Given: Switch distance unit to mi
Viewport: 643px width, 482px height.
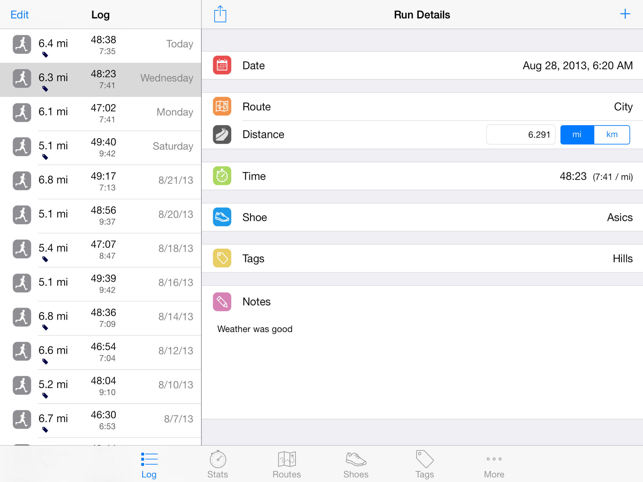Looking at the screenshot, I should 577,135.
